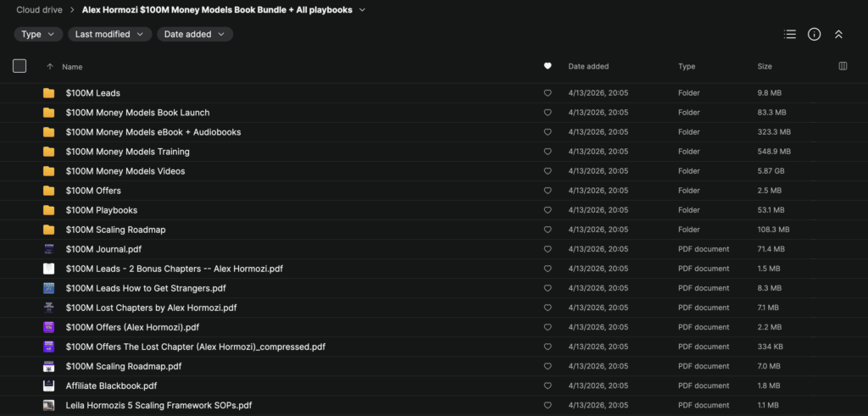Click the Affiliate Blackbook.pdf file icon
Viewport: 868px width, 416px height.
click(x=49, y=385)
